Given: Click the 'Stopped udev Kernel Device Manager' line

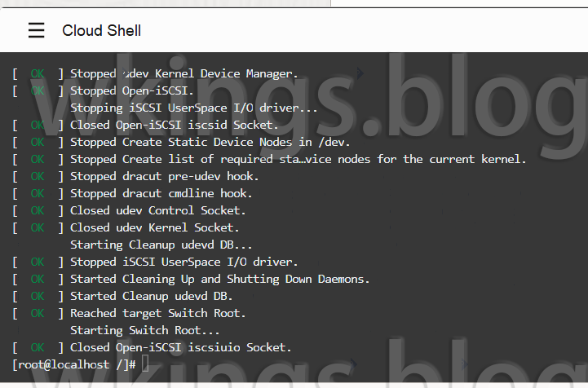Looking at the screenshot, I should pos(155,74).
